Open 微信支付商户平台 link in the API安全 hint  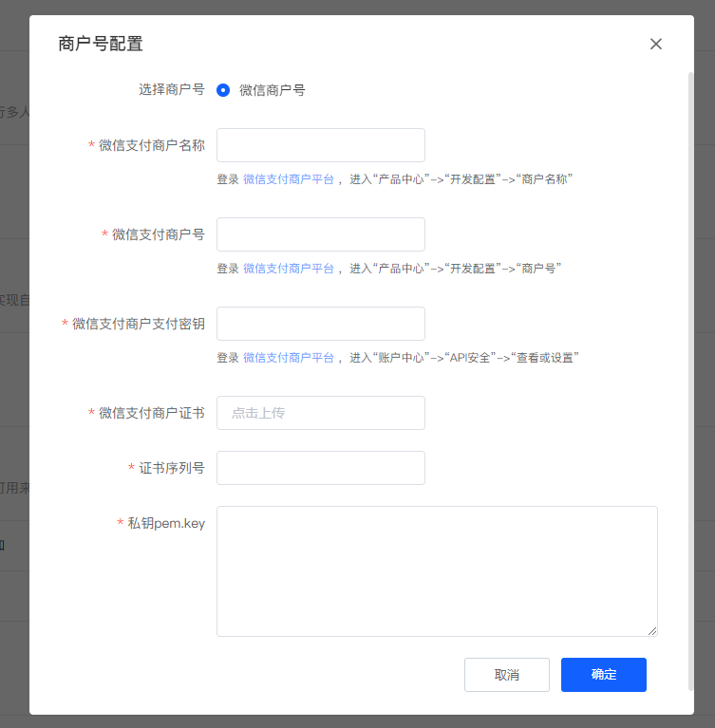(289, 358)
